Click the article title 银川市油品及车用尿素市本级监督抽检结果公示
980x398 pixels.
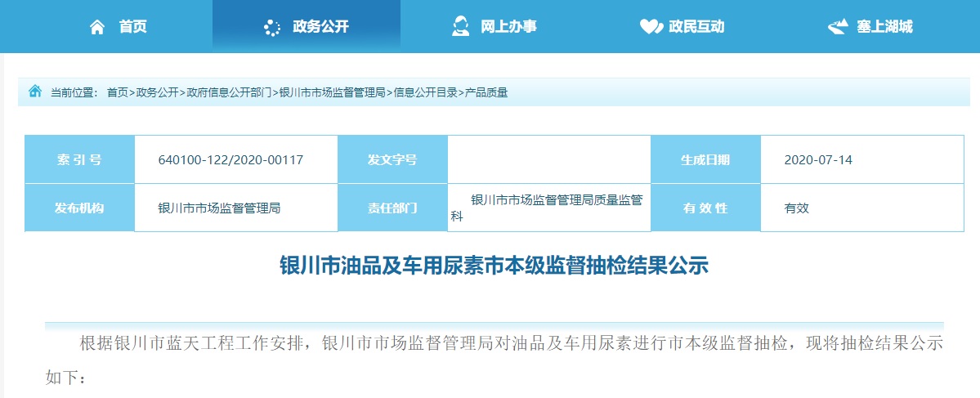(494, 266)
